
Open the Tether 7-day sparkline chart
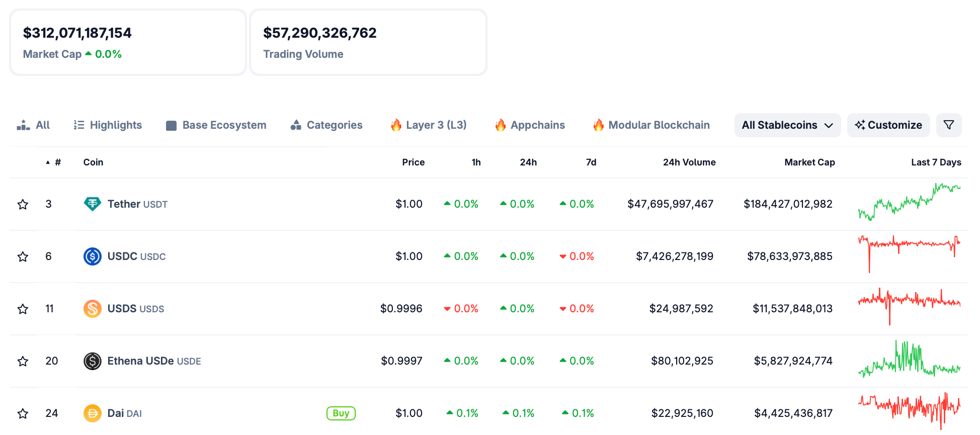click(x=909, y=202)
